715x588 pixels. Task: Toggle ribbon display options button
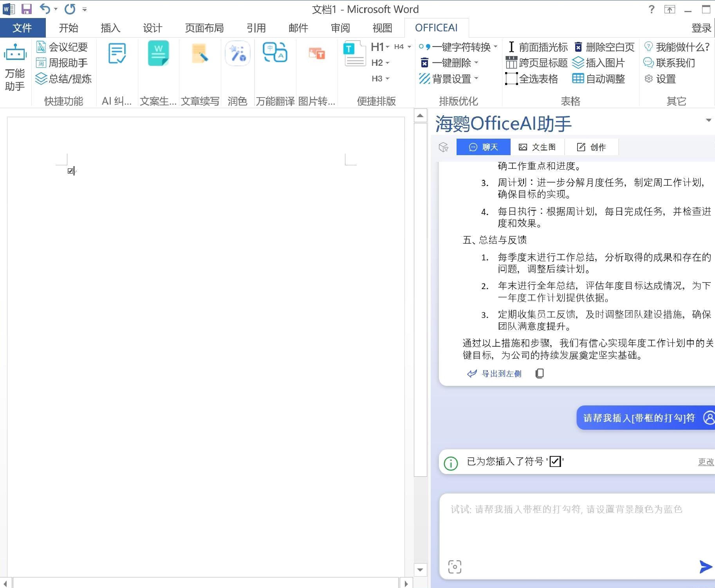pyautogui.click(x=670, y=9)
